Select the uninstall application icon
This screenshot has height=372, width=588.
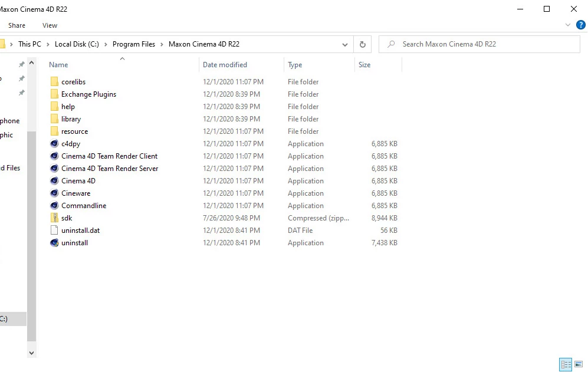pos(54,243)
